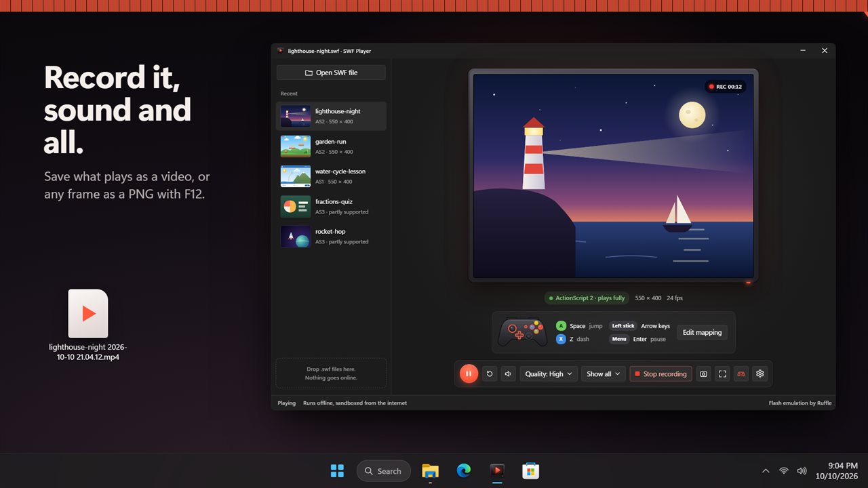Open the Wi-Fi network tray icon
Viewport: 868px width, 488px height.
click(x=784, y=471)
